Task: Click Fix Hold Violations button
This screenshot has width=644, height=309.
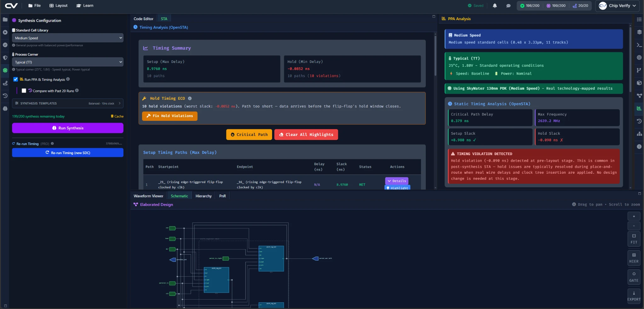Action: click(x=170, y=116)
